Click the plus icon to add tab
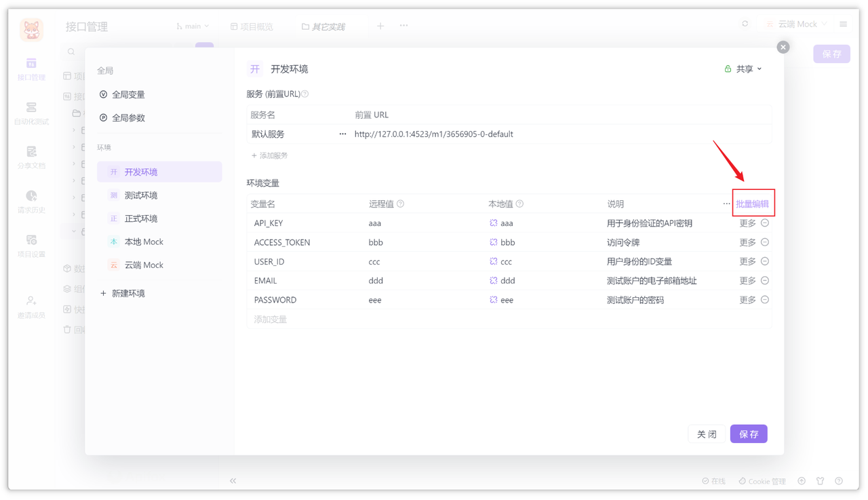868x500 pixels. coord(380,26)
